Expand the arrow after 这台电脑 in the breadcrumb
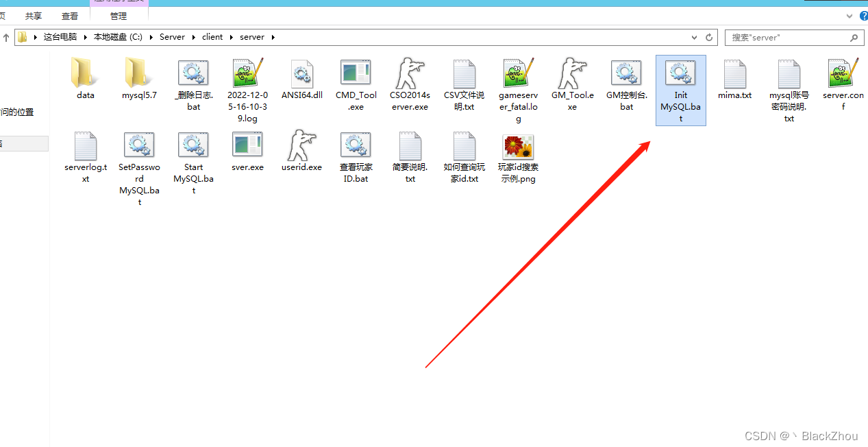Screen dimensions: 868x447 [x=86, y=37]
